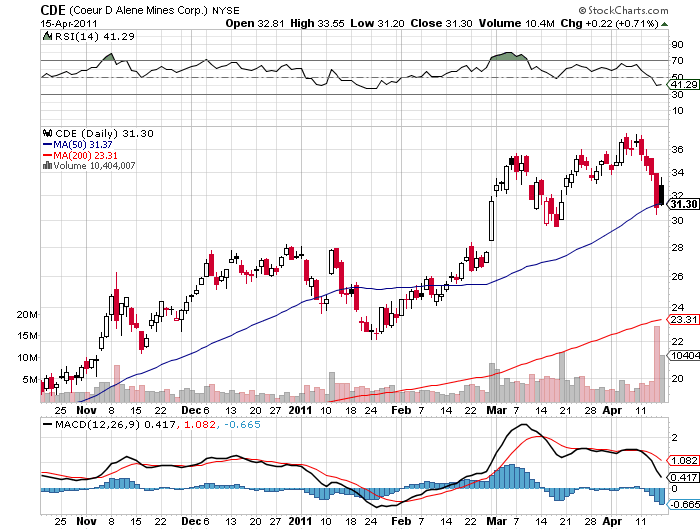Click the 30 RSI oversold axis label
The width and height of the screenshot is (700, 530).
pyautogui.click(x=678, y=94)
